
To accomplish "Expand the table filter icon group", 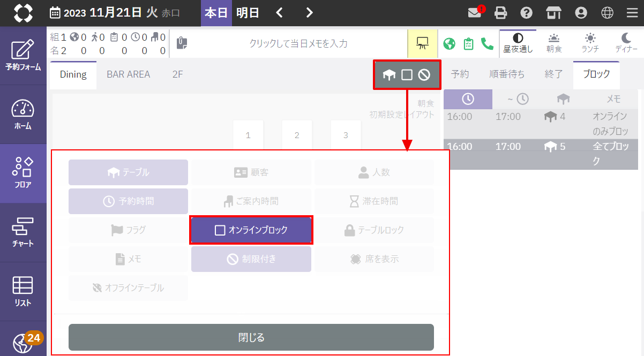I will (x=407, y=75).
